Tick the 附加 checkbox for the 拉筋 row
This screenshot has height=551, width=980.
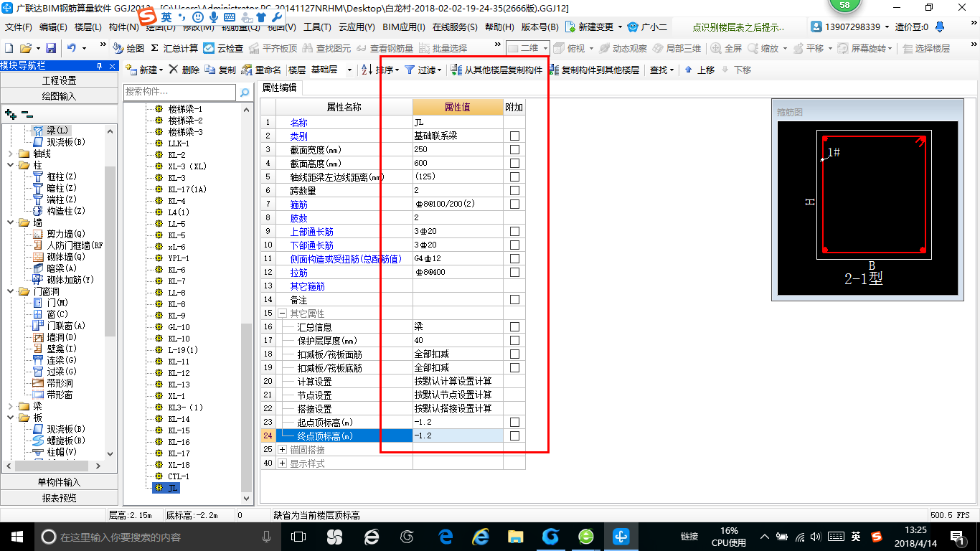(514, 272)
